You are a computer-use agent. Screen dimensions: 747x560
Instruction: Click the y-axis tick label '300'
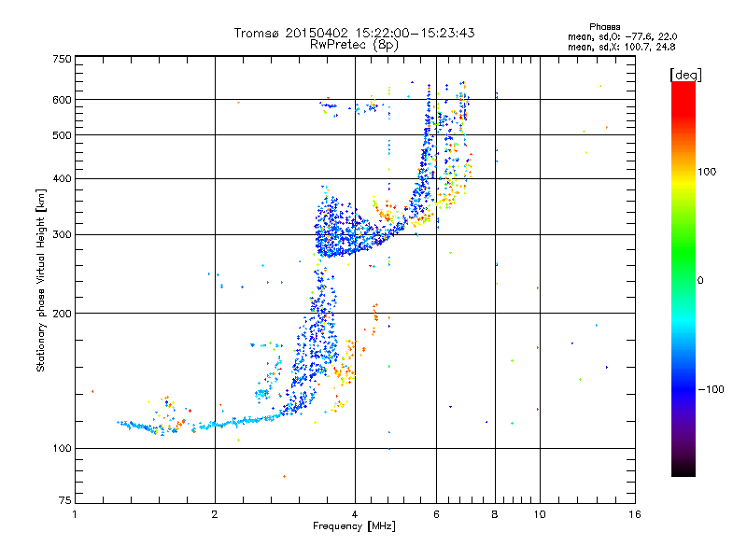tap(63, 235)
